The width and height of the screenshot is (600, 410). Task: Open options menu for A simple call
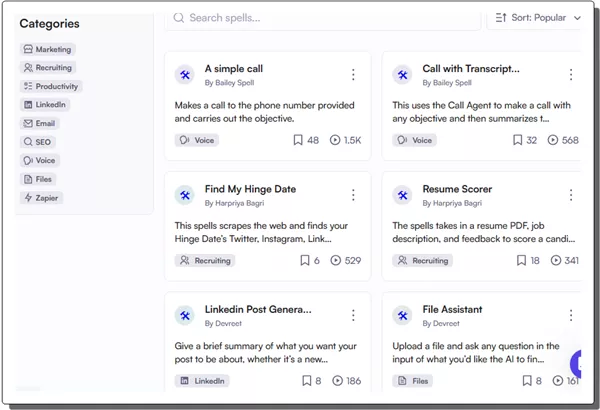(x=353, y=75)
